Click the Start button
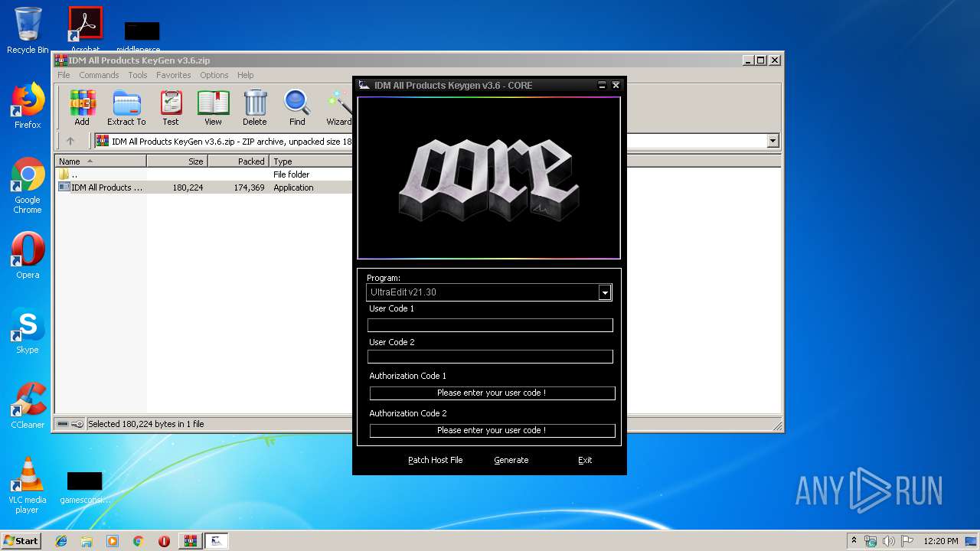 pyautogui.click(x=21, y=541)
